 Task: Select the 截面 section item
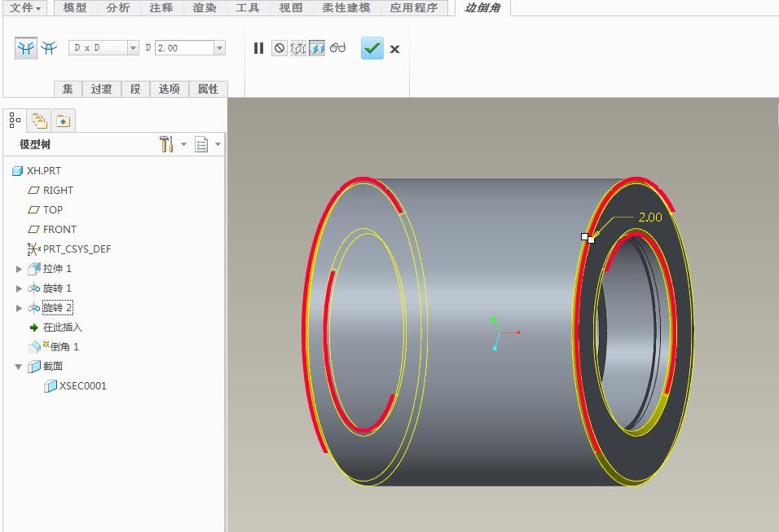(x=53, y=367)
